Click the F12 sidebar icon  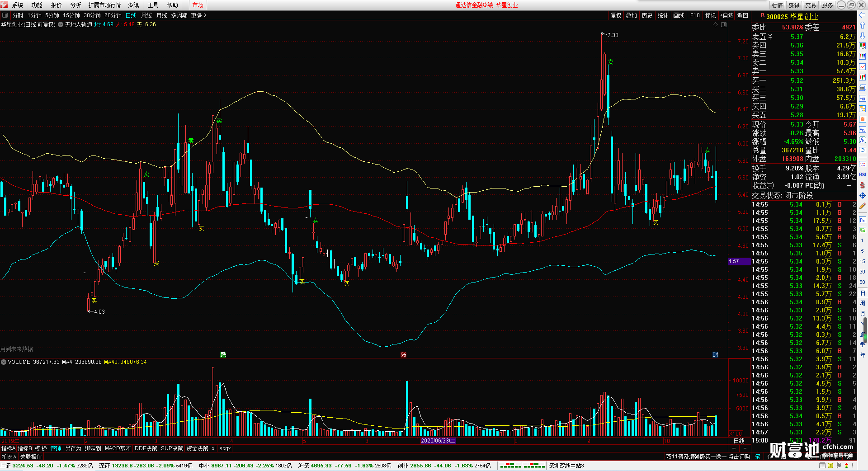tap(863, 129)
